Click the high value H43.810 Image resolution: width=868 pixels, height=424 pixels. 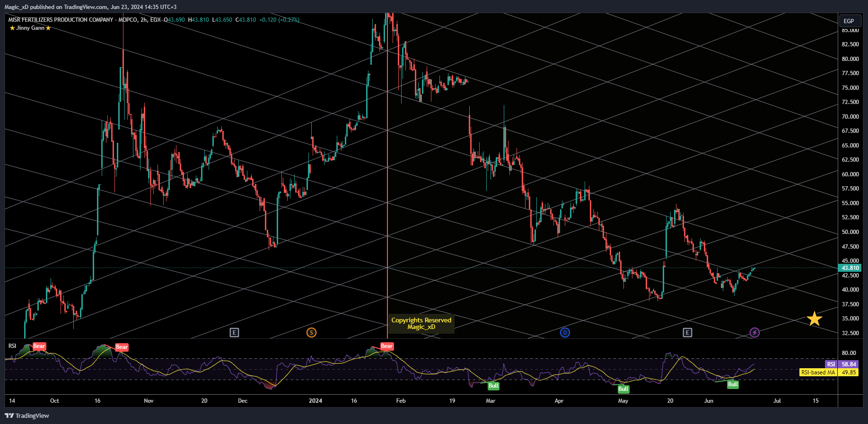pyautogui.click(x=198, y=20)
